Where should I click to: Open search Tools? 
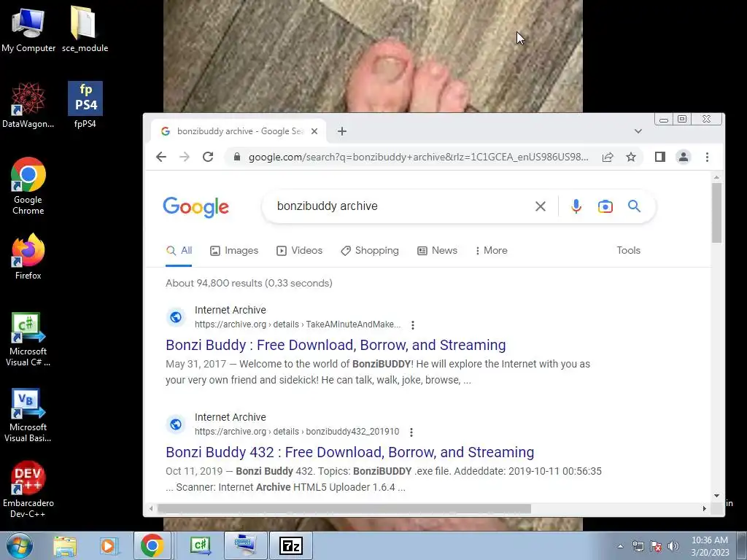coord(628,251)
